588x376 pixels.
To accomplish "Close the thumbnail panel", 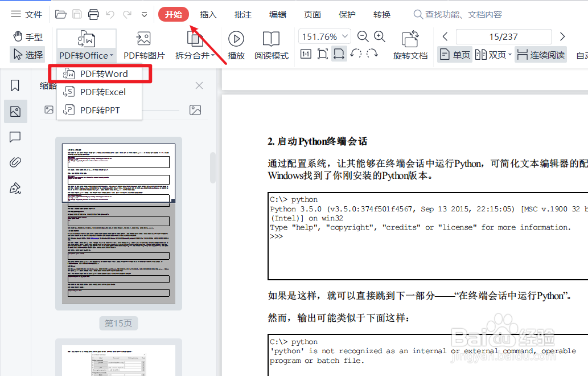I will coord(199,85).
